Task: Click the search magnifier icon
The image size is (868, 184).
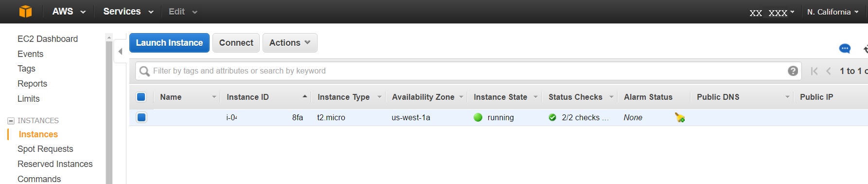Action: coord(144,72)
